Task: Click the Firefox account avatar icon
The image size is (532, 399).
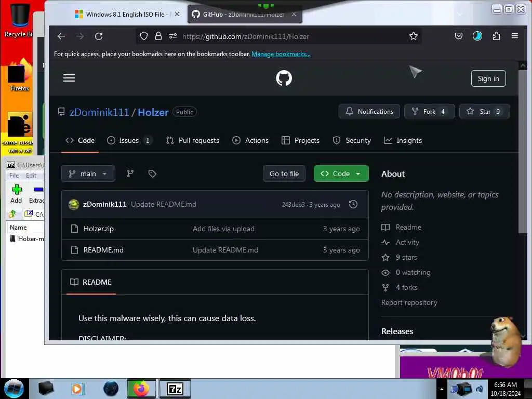Action: click(x=477, y=36)
